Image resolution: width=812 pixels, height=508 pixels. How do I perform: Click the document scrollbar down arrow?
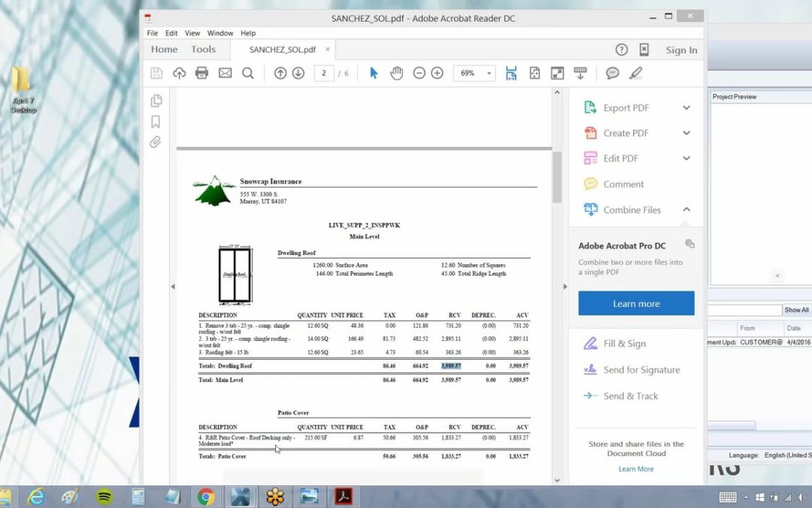(x=557, y=480)
